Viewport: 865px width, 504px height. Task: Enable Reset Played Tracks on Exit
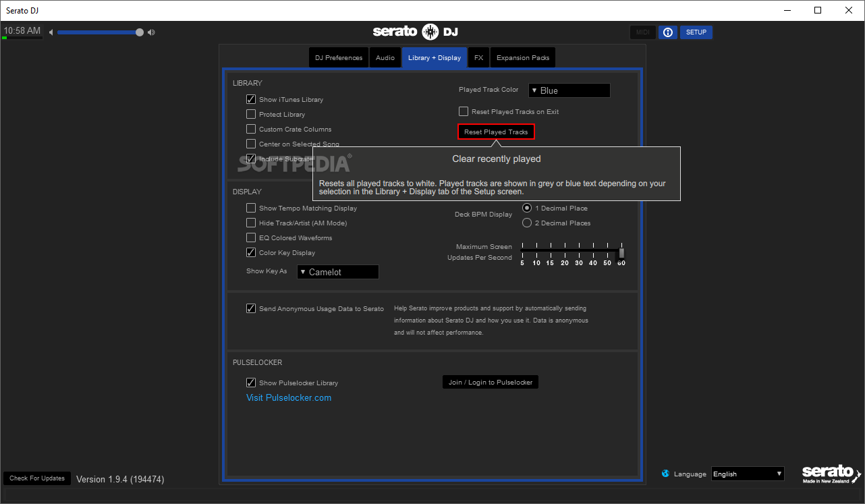tap(464, 111)
